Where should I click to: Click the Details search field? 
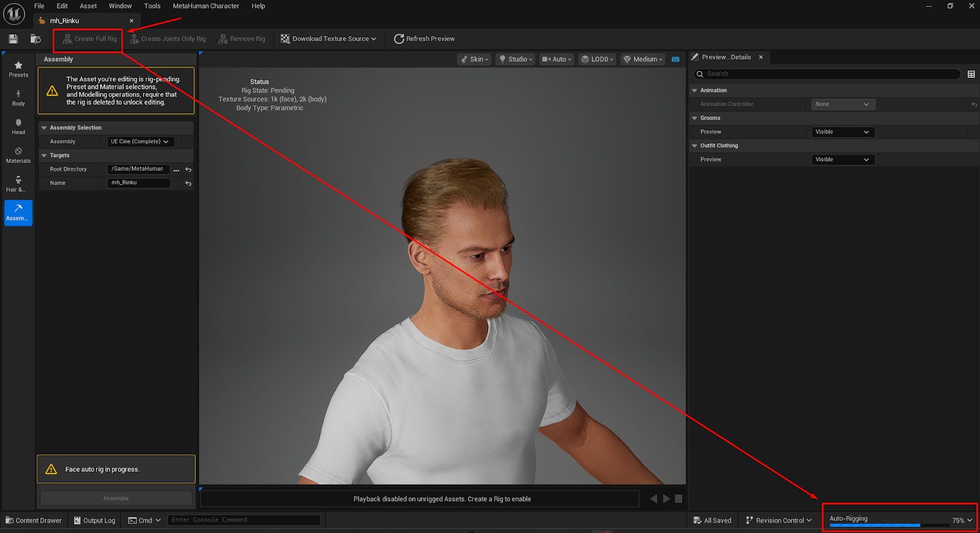click(827, 74)
